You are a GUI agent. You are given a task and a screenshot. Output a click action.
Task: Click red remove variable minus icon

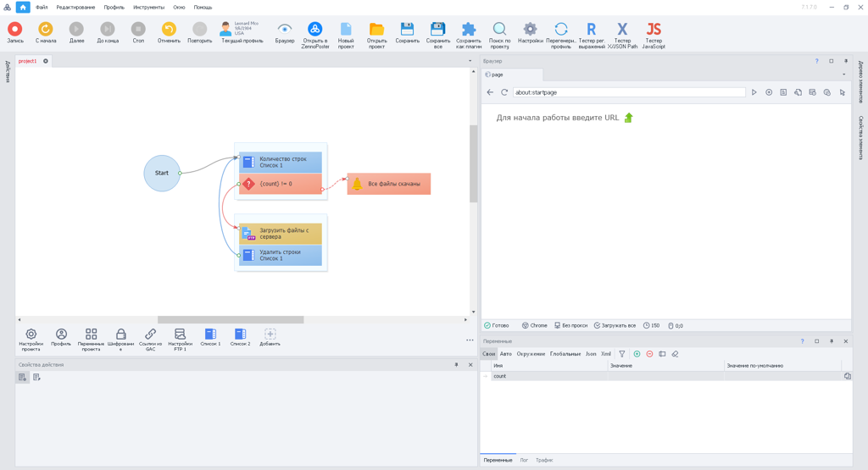coord(649,354)
